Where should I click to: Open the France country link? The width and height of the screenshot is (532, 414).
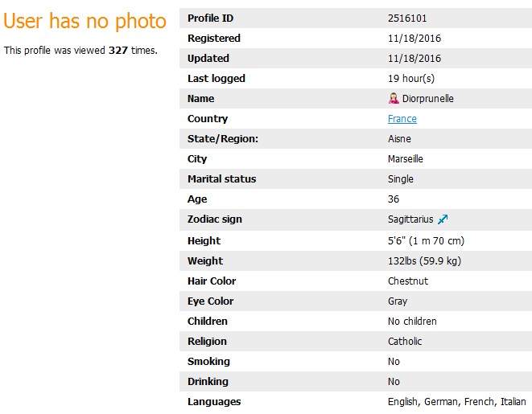(402, 119)
